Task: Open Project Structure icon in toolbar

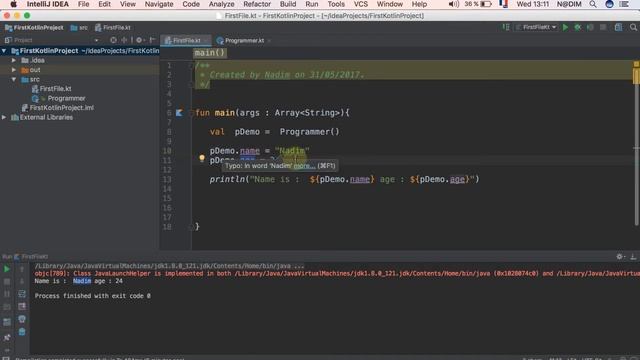Action: point(618,27)
